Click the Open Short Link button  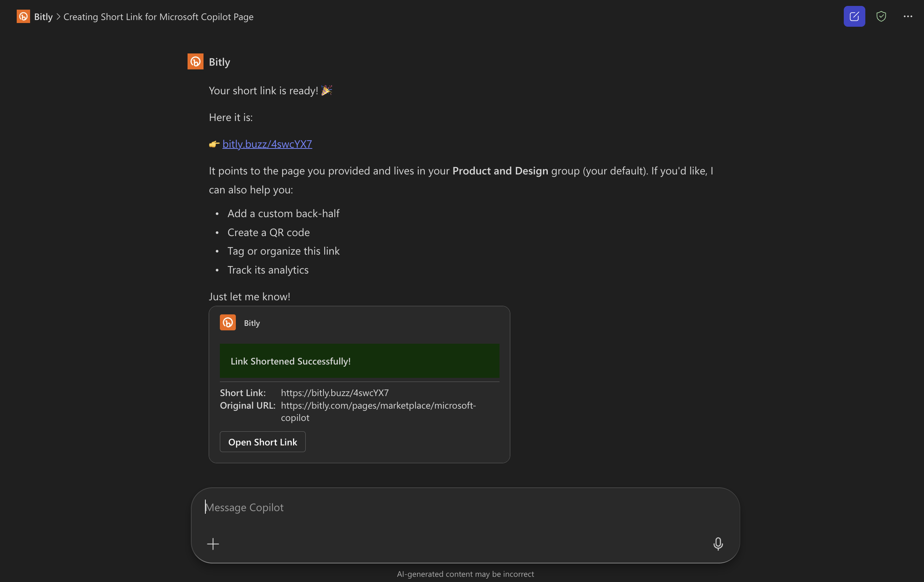tap(263, 442)
